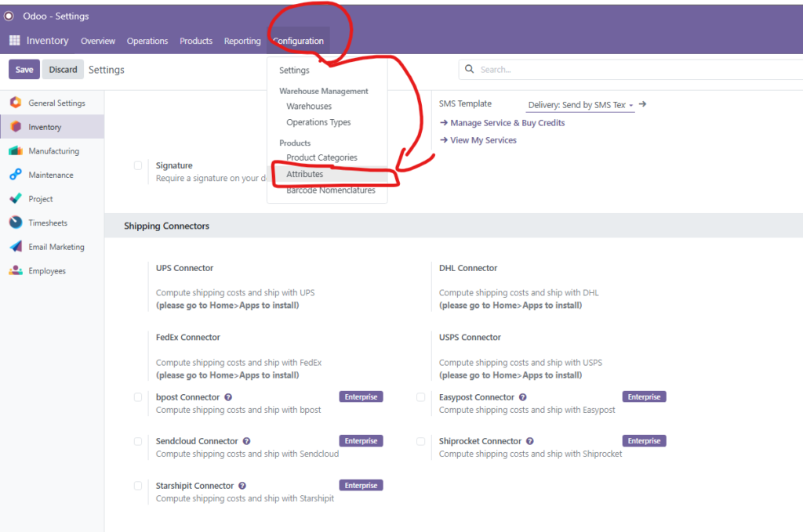Click the Project checkmark sidebar icon

[16, 199]
